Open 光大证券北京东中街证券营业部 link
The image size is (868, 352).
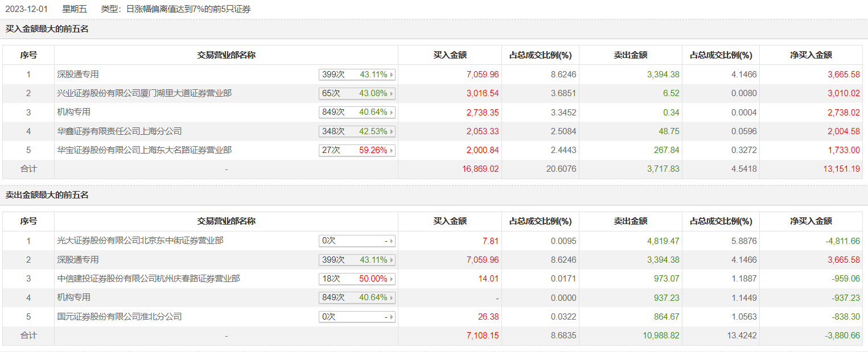(x=140, y=241)
